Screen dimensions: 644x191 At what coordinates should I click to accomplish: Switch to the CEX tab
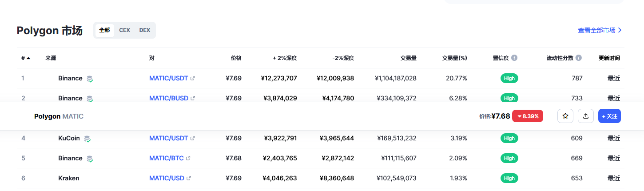click(124, 30)
